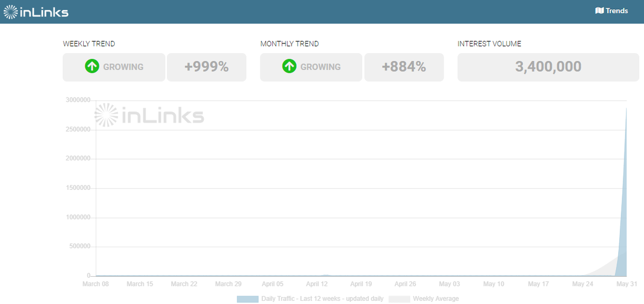Click the May 31 axis label

click(626, 284)
